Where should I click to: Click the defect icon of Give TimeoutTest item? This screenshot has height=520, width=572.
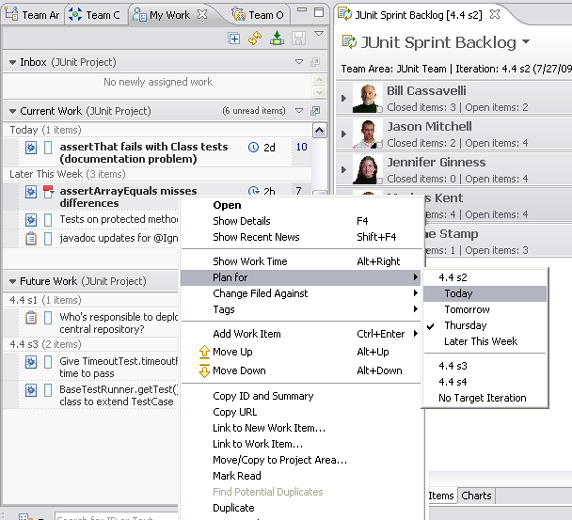tap(31, 362)
